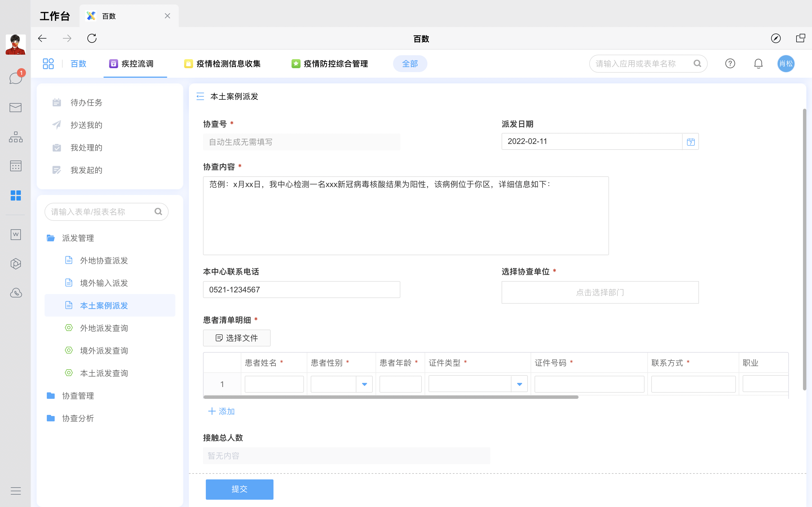Click the organization chart sidebar icon

pos(16,137)
